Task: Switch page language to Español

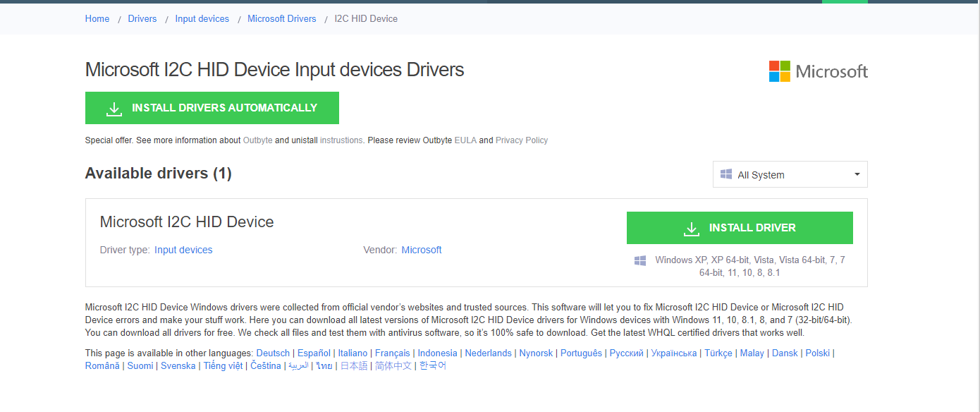Action: [x=314, y=353]
